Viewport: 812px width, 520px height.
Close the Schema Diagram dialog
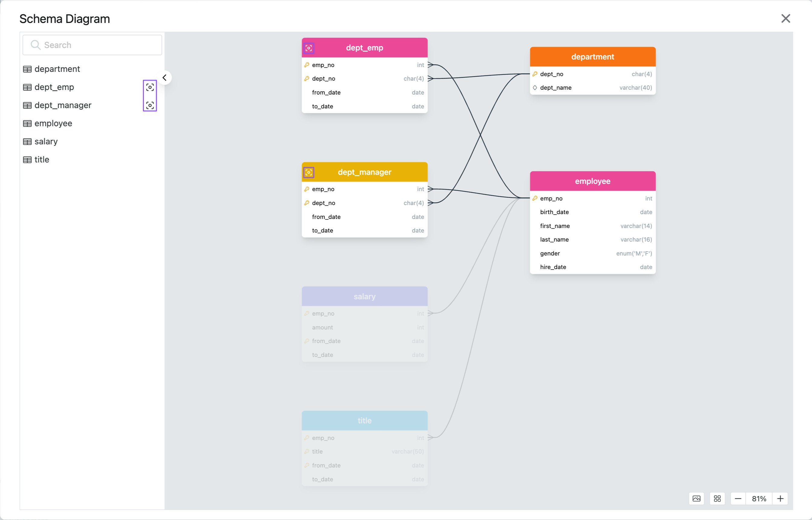pyautogui.click(x=786, y=18)
